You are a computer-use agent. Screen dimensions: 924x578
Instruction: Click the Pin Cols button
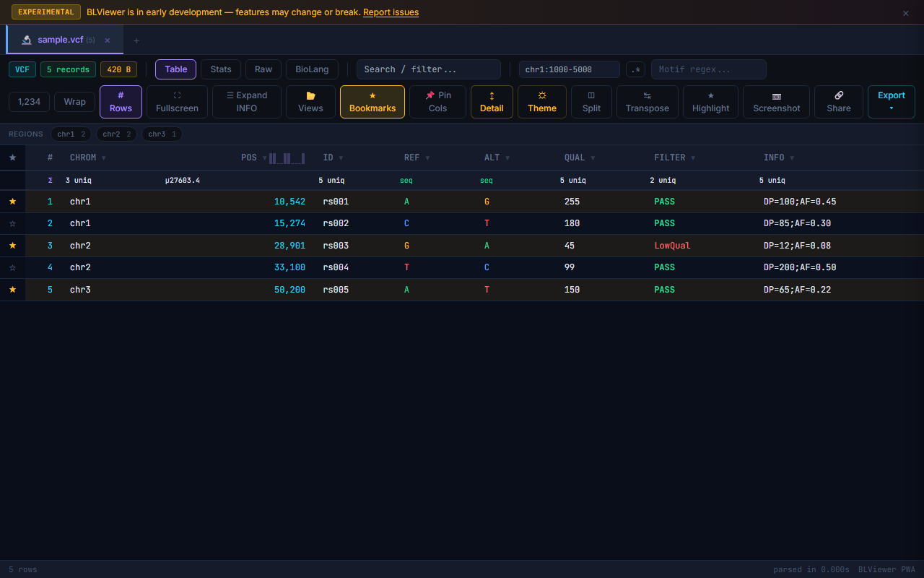[x=437, y=102]
